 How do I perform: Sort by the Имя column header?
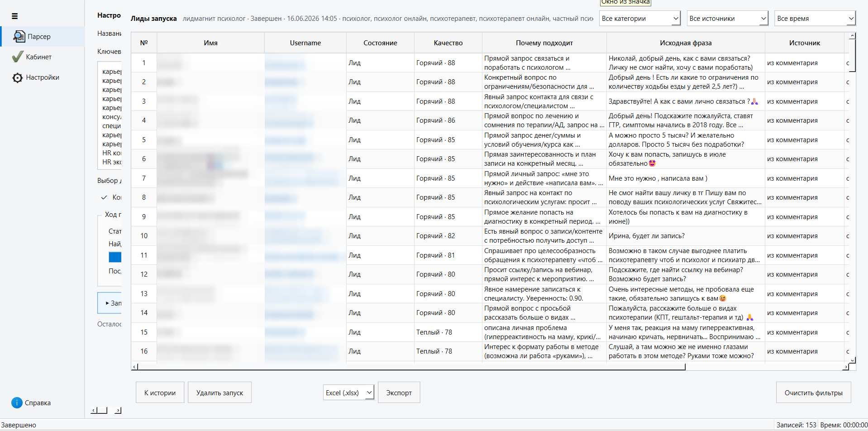point(210,43)
